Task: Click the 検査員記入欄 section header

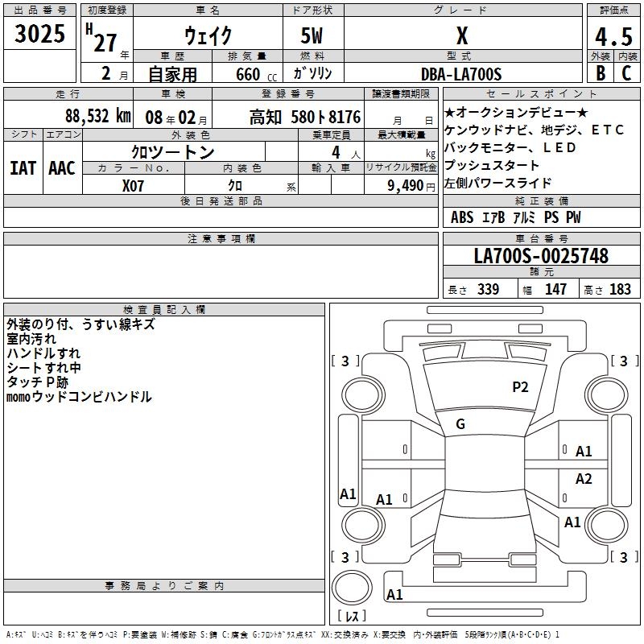Action: [x=164, y=310]
